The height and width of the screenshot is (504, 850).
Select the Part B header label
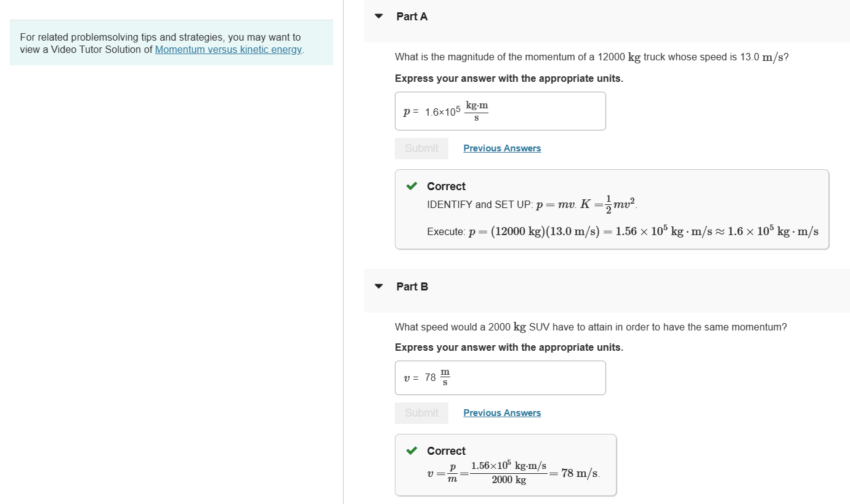point(411,286)
